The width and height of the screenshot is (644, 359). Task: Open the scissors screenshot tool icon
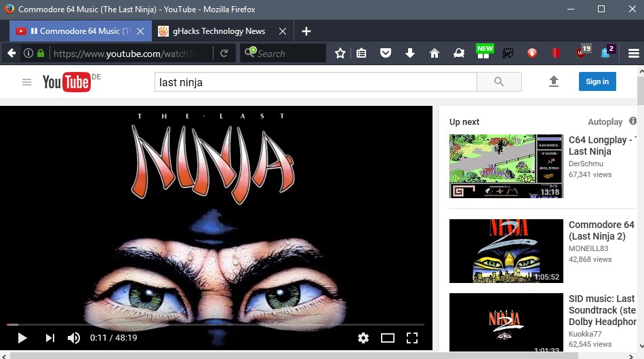point(508,53)
